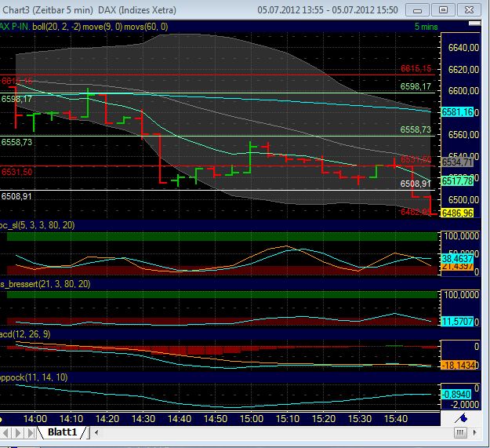Click the DAX (Indizes Xetra) title text
This screenshot has height=448, width=490.
click(137, 10)
